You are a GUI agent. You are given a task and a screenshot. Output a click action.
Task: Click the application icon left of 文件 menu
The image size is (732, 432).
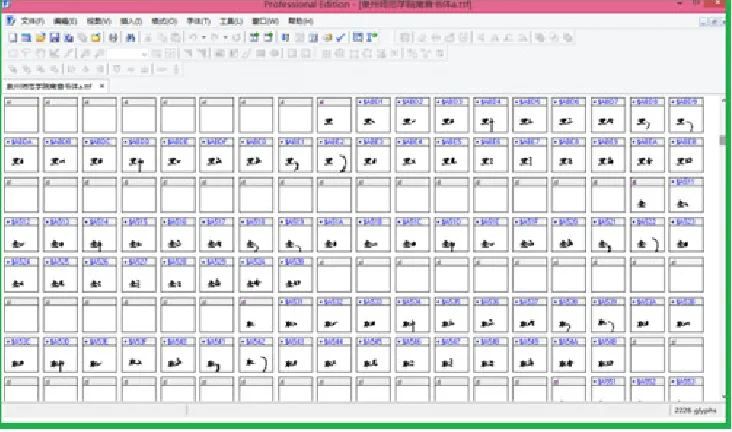(11, 21)
